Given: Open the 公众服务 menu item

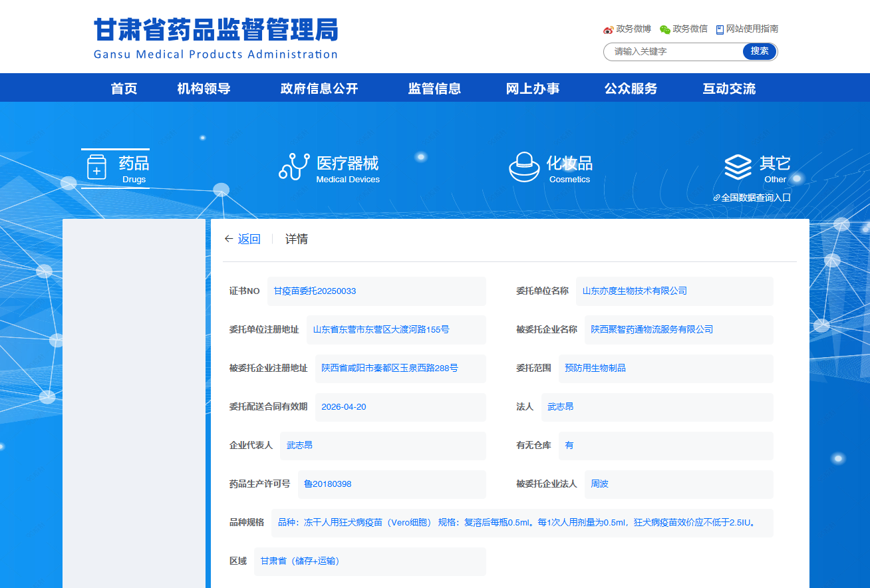Looking at the screenshot, I should point(631,88).
